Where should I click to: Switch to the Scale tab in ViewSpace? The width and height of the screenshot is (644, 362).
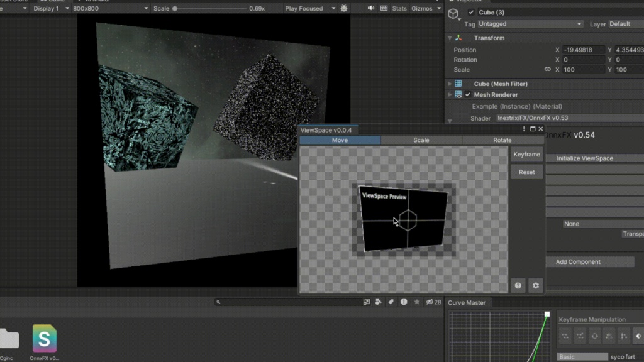pyautogui.click(x=421, y=140)
